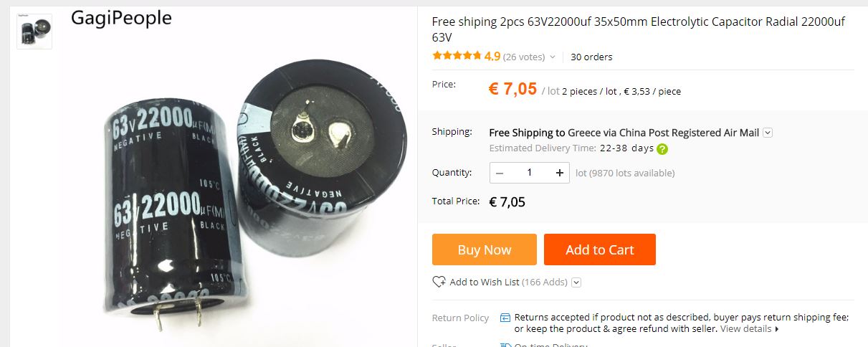Click the return policy shield icon

point(505,318)
